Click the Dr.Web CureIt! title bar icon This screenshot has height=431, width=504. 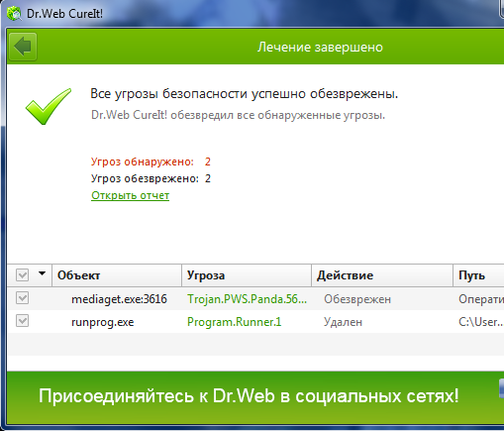14,14
